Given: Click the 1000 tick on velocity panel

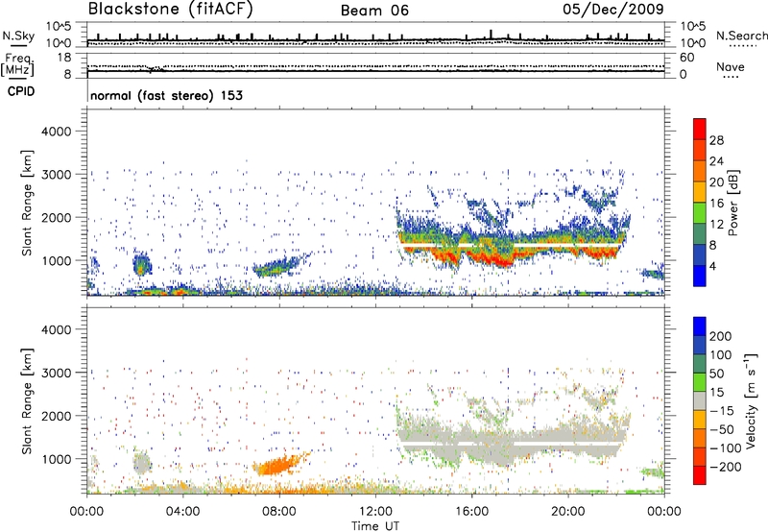Looking at the screenshot, I should coord(57,458).
